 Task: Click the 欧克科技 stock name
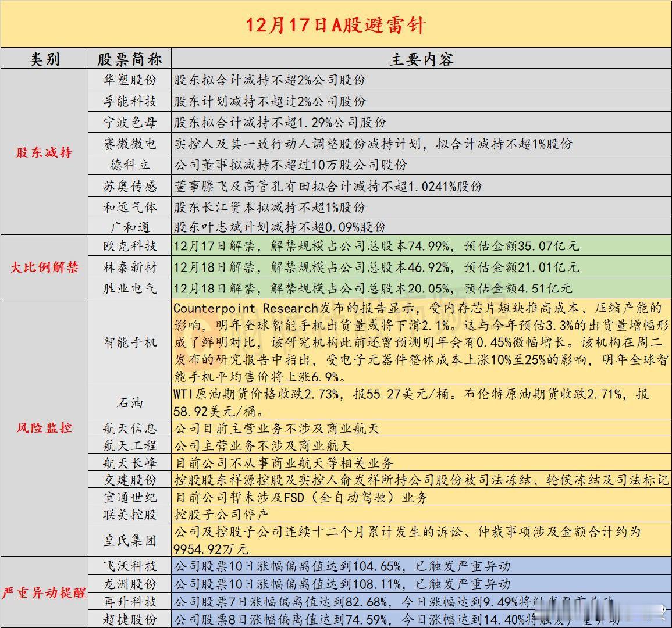pyautogui.click(x=129, y=247)
